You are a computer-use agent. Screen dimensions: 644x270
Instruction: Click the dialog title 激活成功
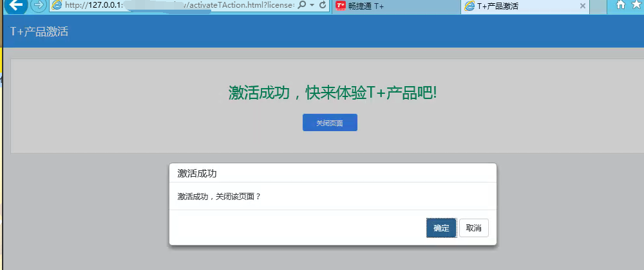click(196, 174)
